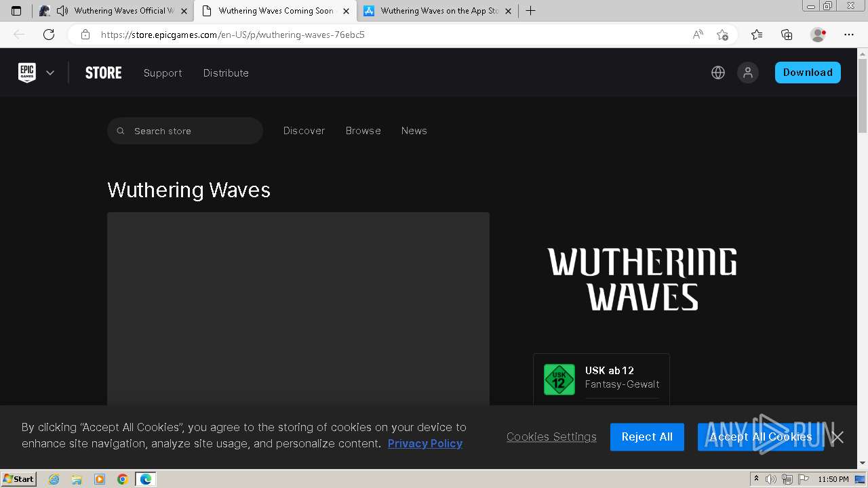Open the browser tab actions menu icon

tap(16, 11)
